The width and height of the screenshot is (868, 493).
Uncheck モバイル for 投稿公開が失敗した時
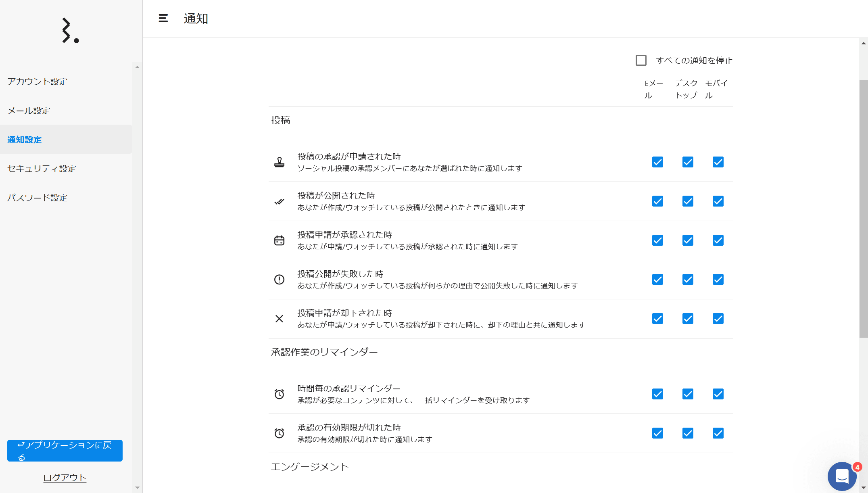[x=718, y=280]
